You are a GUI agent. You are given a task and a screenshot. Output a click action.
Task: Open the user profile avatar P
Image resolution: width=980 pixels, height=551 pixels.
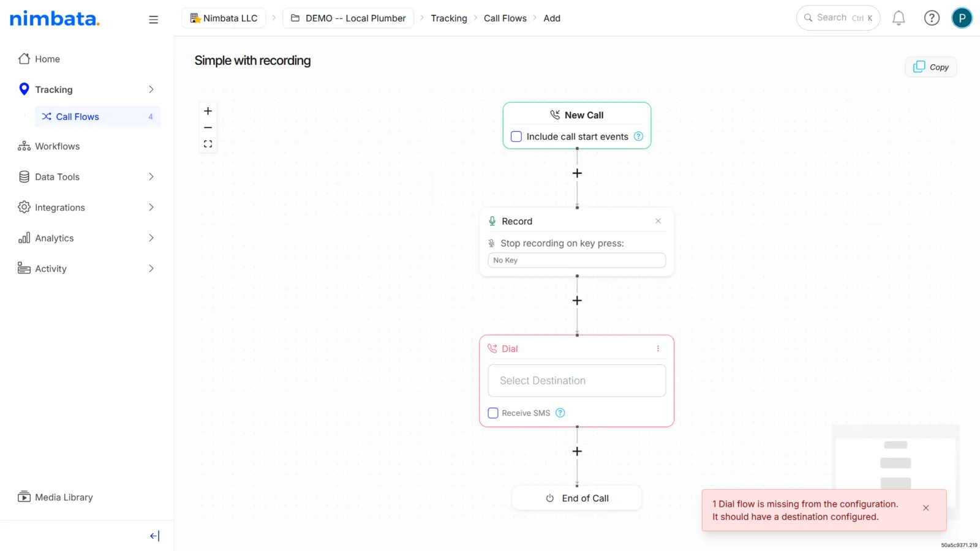pos(962,18)
